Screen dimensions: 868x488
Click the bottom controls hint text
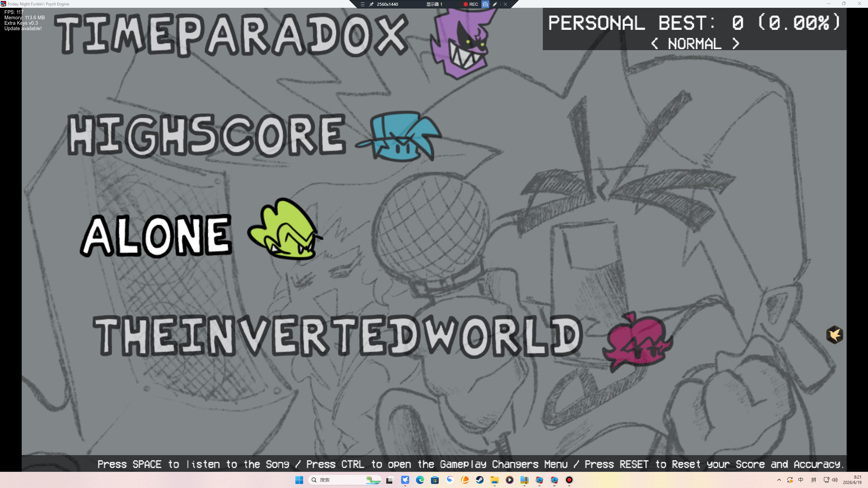471,464
